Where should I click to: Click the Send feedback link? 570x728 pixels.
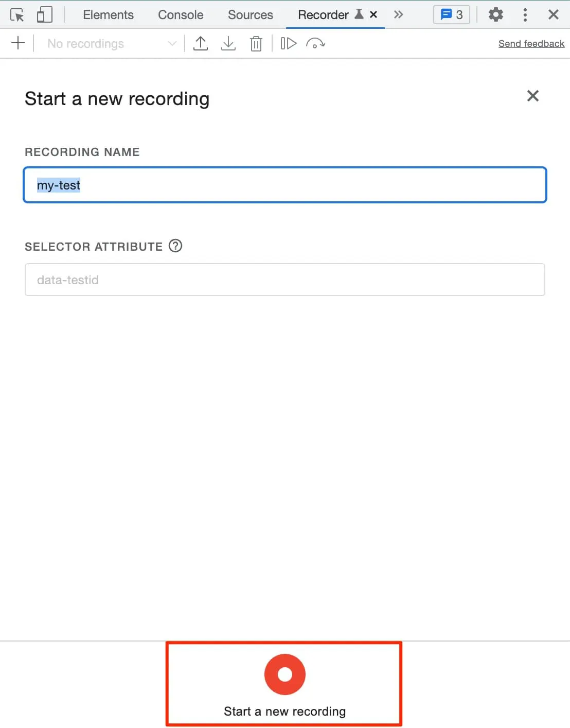coord(531,44)
